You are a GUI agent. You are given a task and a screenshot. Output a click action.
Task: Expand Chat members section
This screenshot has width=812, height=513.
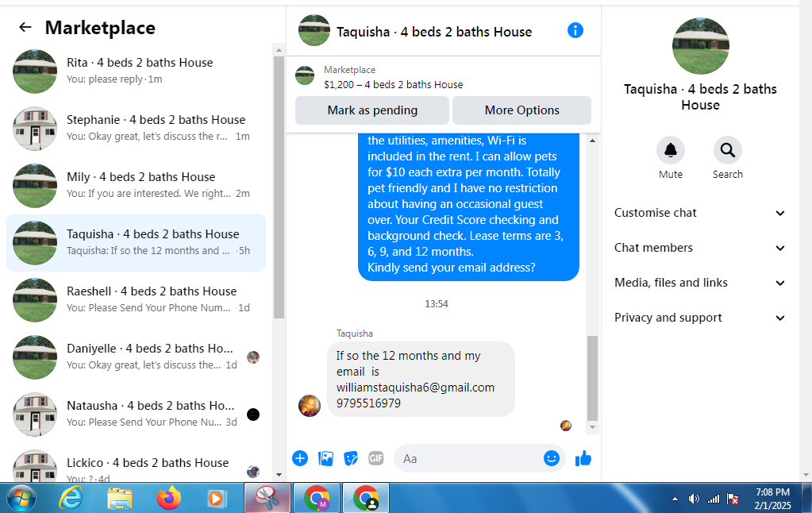(699, 248)
